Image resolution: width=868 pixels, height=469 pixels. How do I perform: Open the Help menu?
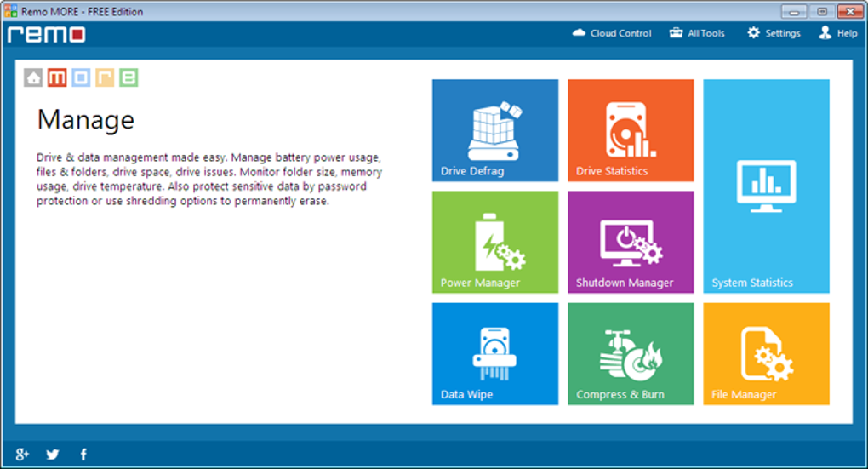pyautogui.click(x=838, y=33)
